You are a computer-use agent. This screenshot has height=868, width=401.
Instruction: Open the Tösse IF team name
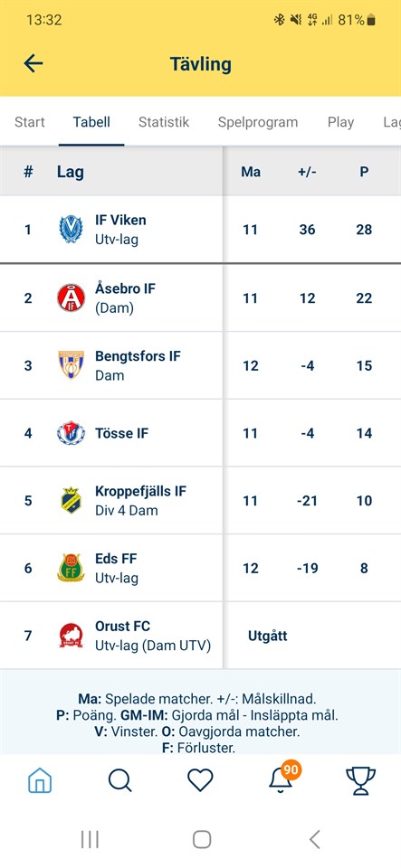click(x=122, y=433)
